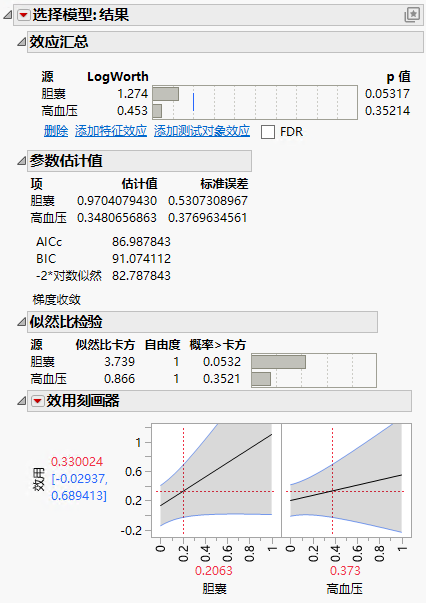Click p value 0.35214

387,111
